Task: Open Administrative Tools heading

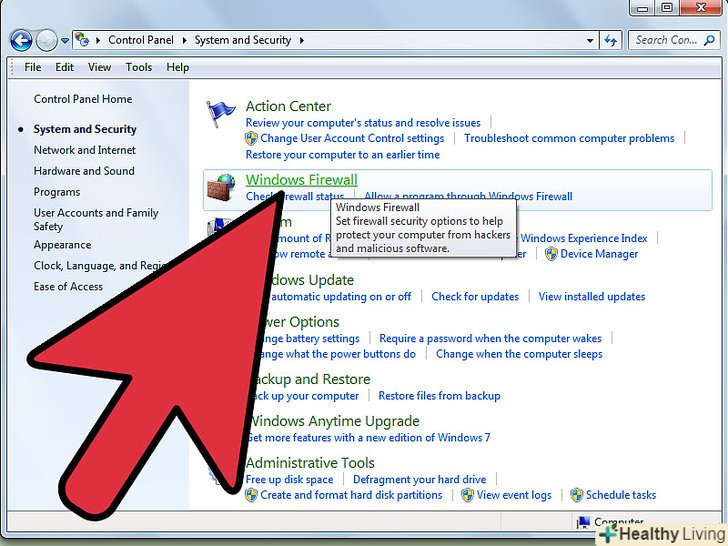Action: point(310,463)
